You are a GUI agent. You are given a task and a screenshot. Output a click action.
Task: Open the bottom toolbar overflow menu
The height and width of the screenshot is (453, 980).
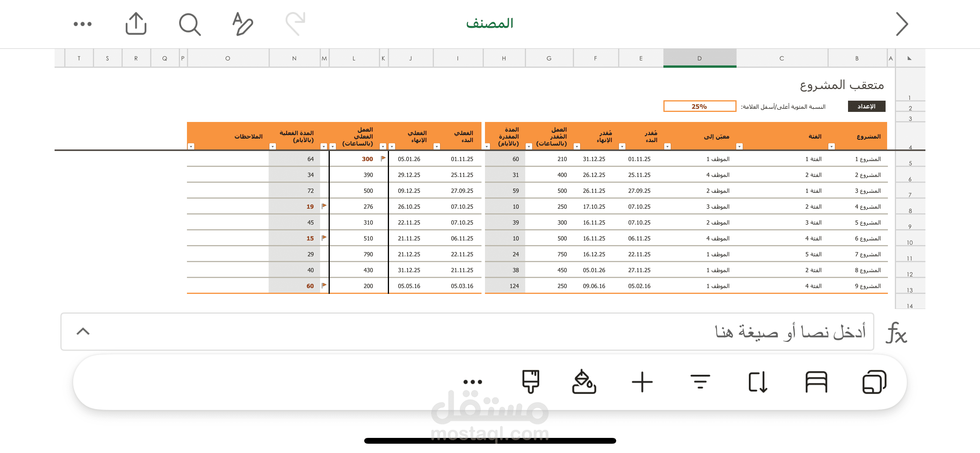pos(473,382)
